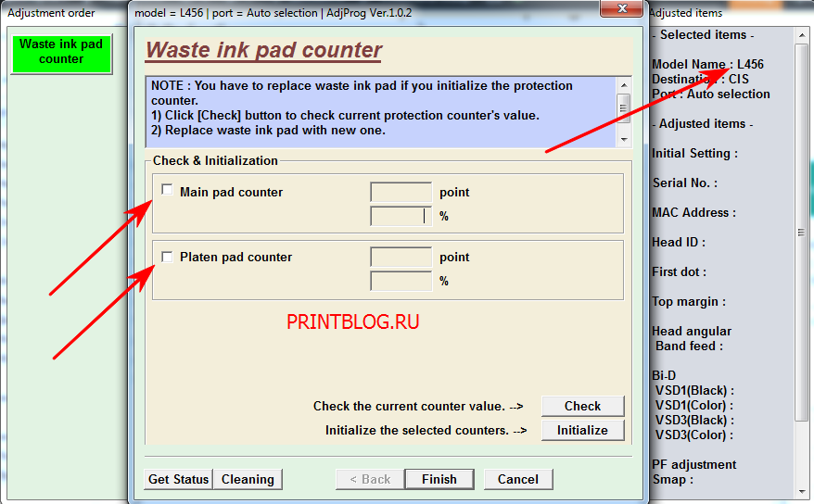Close the AdjProg dialog window
This screenshot has width=814, height=504.
coord(621,8)
